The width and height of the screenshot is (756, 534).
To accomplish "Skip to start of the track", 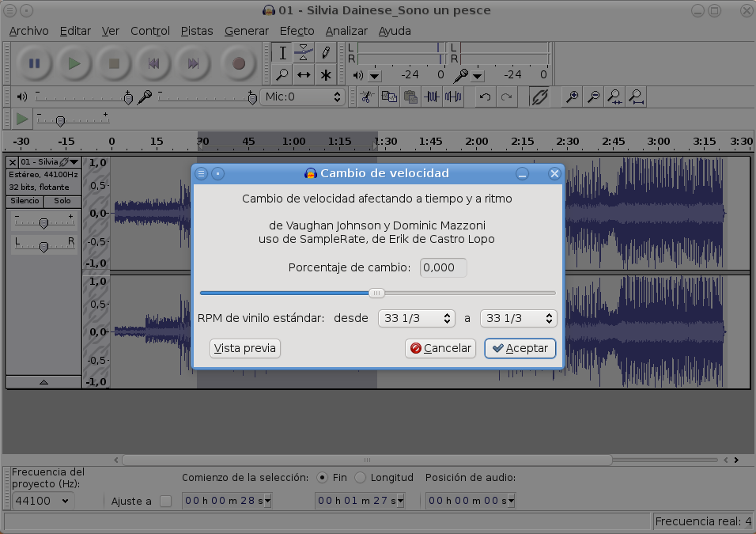I will click(153, 63).
